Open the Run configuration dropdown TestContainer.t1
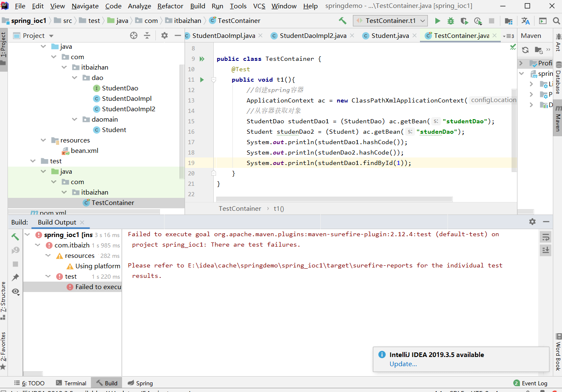Viewport: 562px width, 392px height. tap(390, 20)
